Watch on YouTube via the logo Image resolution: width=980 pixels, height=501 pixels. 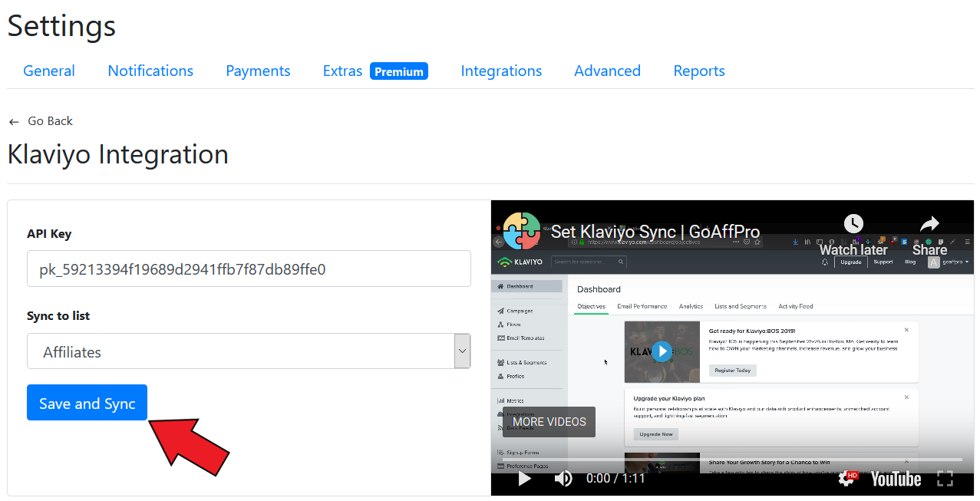coord(896,479)
